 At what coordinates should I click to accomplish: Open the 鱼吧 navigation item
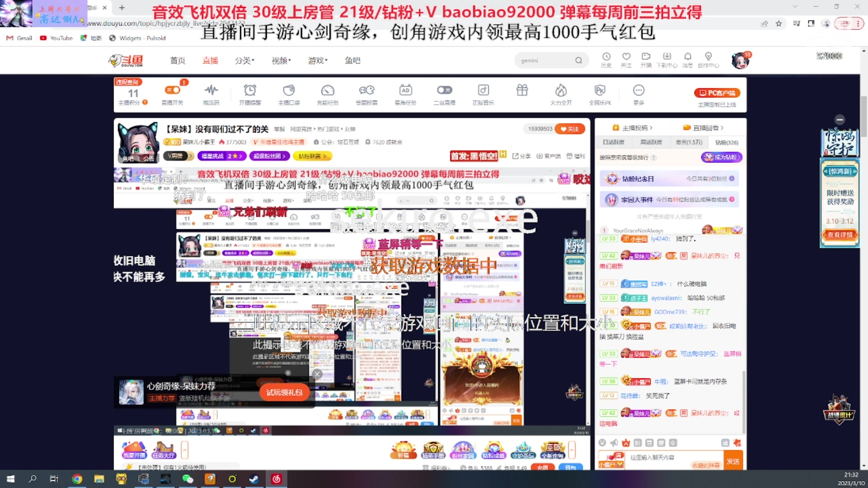(x=352, y=60)
